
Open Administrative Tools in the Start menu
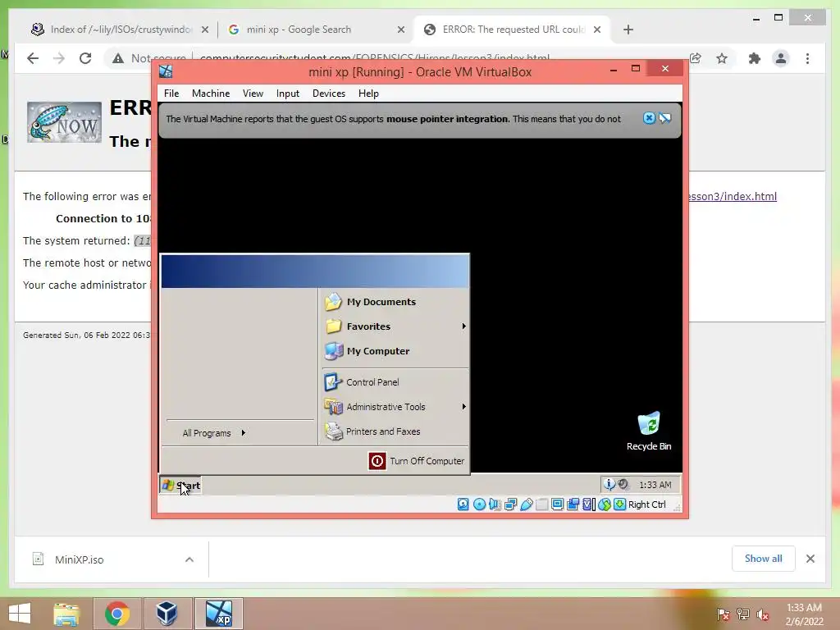(395, 407)
